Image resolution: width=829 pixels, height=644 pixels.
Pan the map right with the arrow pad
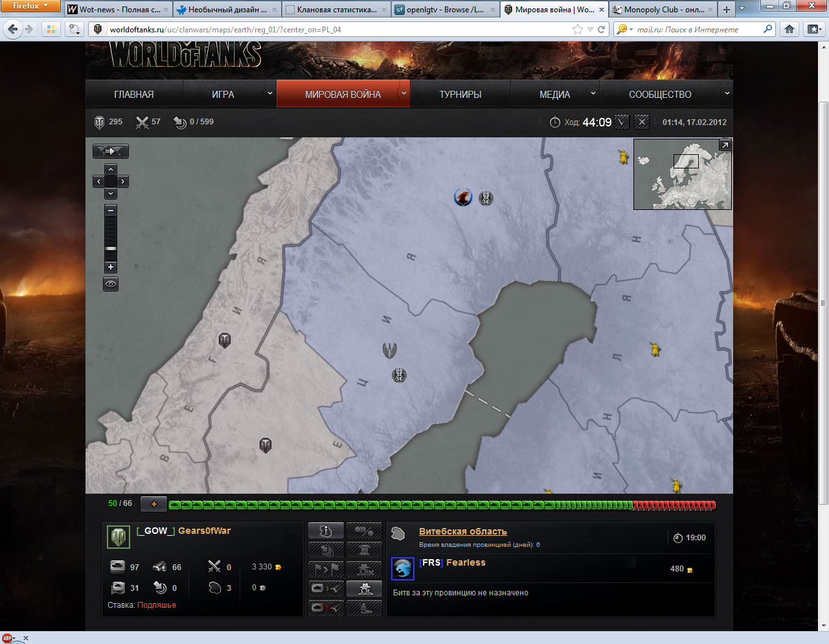coord(123,181)
